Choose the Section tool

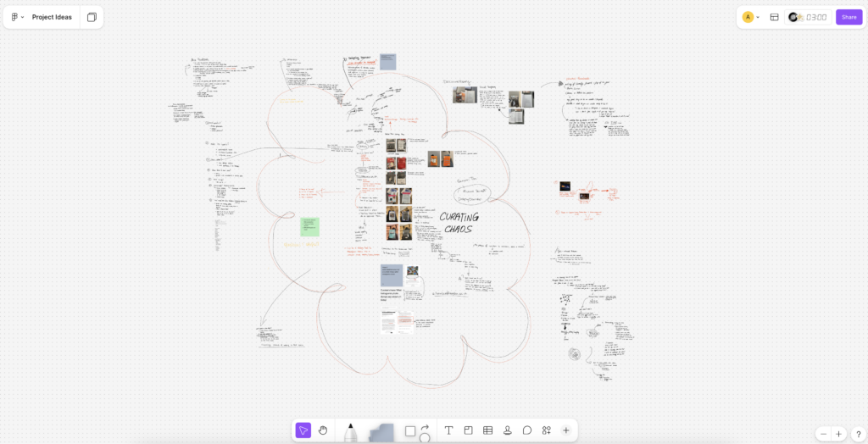point(468,430)
